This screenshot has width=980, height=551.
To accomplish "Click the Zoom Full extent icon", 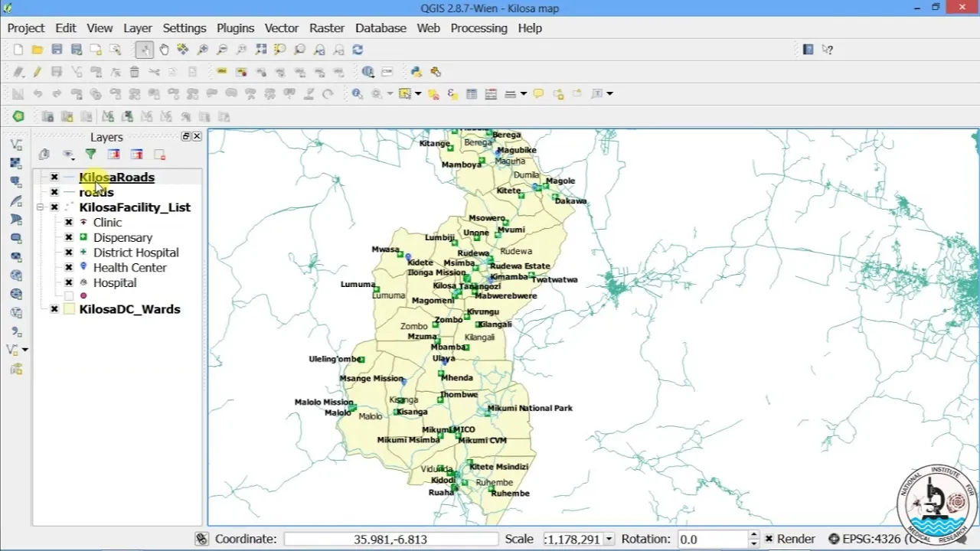I will point(261,50).
